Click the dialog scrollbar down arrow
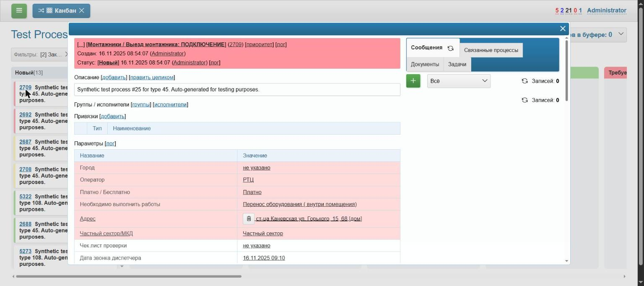This screenshot has height=286, width=644. [x=567, y=261]
